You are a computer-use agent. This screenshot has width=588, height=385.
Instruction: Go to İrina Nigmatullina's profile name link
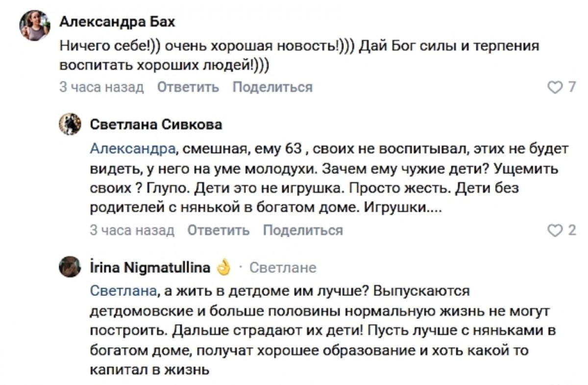(x=150, y=267)
